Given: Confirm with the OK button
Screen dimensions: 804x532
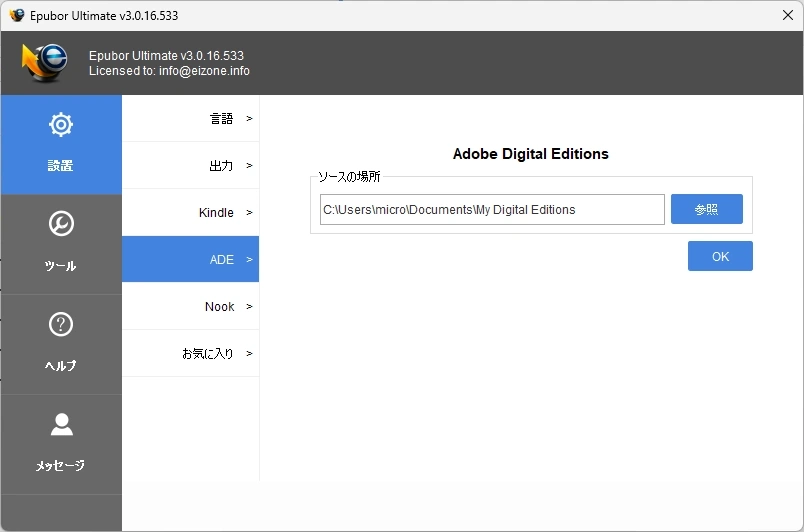Looking at the screenshot, I should (x=720, y=256).
